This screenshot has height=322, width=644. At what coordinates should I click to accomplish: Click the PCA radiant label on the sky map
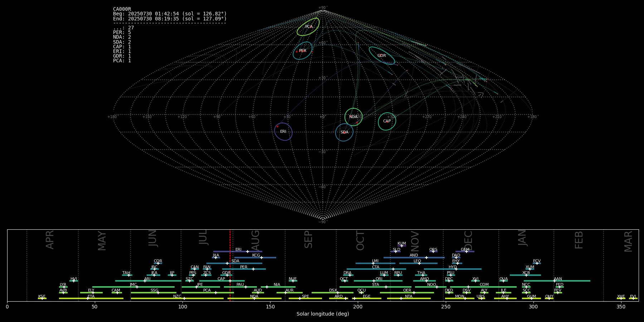coord(309,27)
